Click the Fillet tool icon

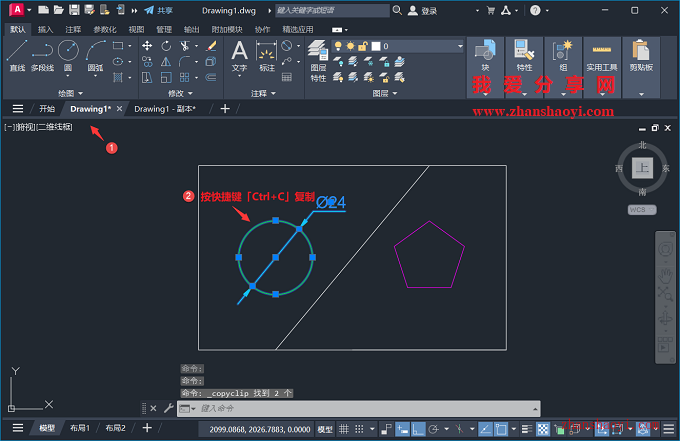click(185, 62)
